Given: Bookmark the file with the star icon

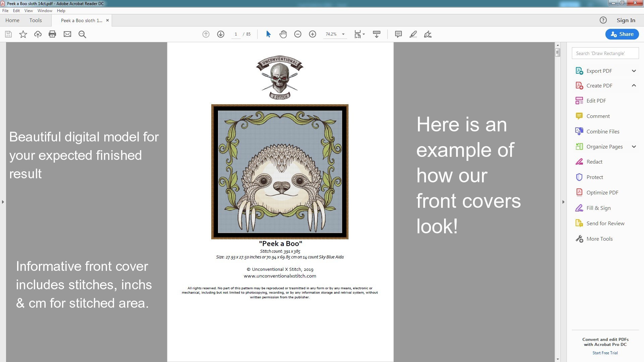Looking at the screenshot, I should coord(23,34).
